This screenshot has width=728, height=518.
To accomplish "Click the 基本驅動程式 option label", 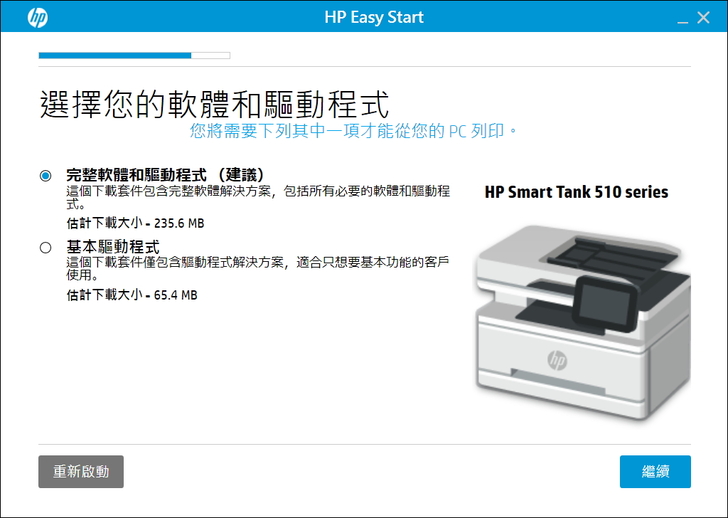I will point(113,246).
